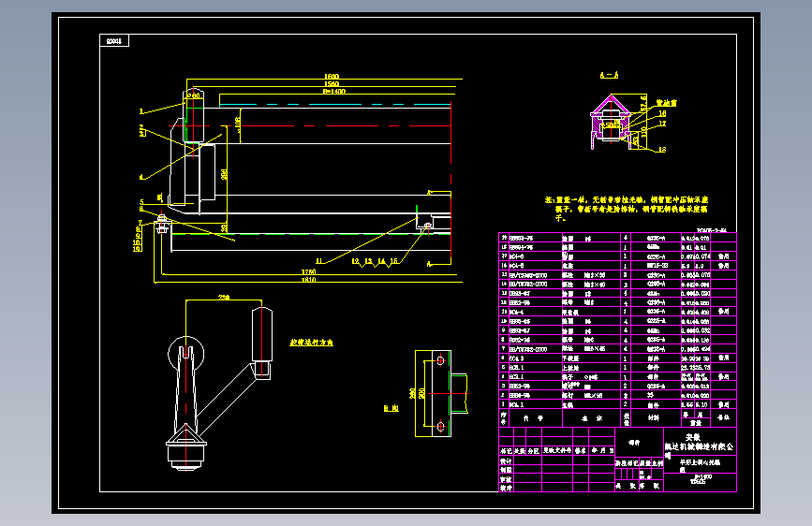812x526 pixels.
Task: Select the 制图 label in title block
Action: 506,470
